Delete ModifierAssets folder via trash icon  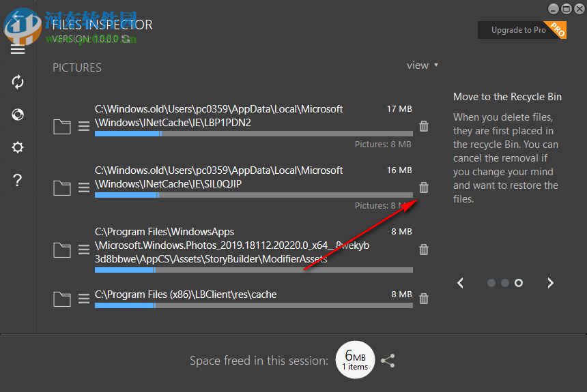click(x=424, y=250)
